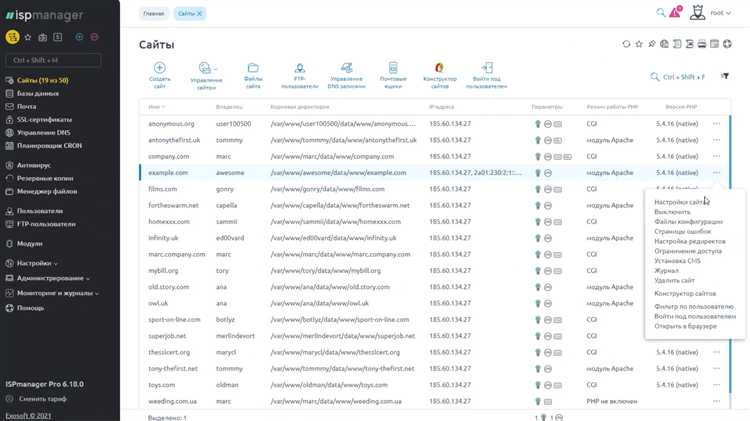Launch Конструктор сайтов toolbar icon
The width and height of the screenshot is (750, 421).
click(x=439, y=67)
